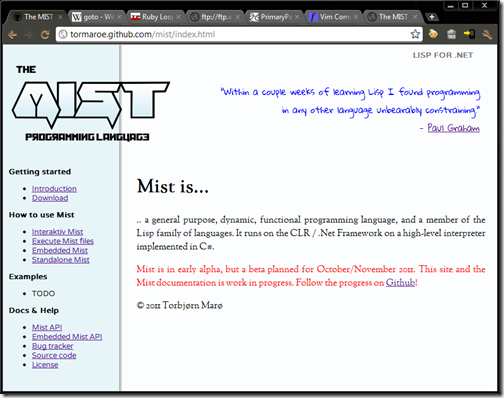Click the orange face extension icon

point(433,33)
